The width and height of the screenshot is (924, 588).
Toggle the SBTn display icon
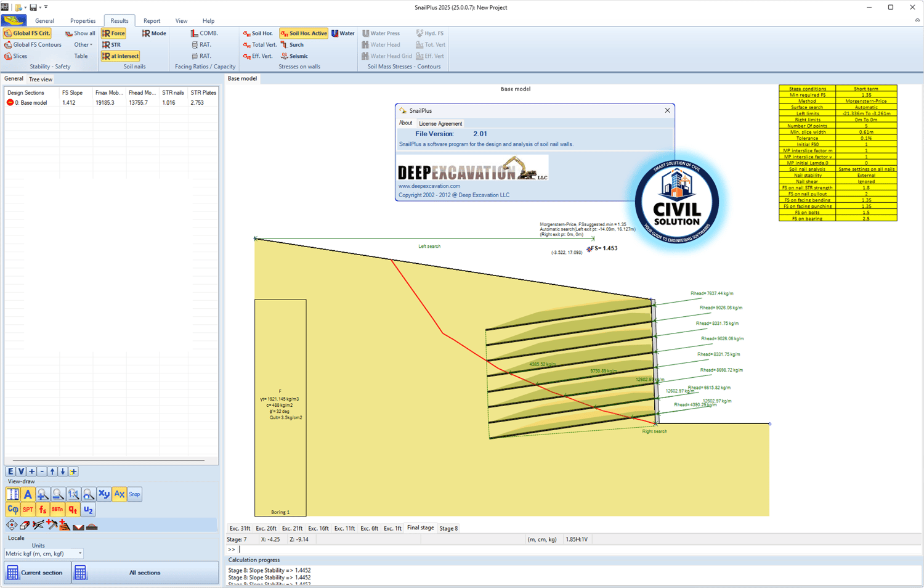57,510
